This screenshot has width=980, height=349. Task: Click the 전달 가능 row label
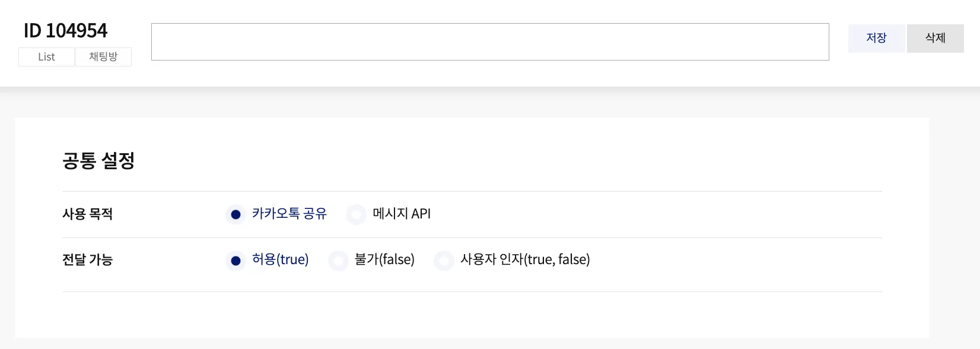coord(88,260)
